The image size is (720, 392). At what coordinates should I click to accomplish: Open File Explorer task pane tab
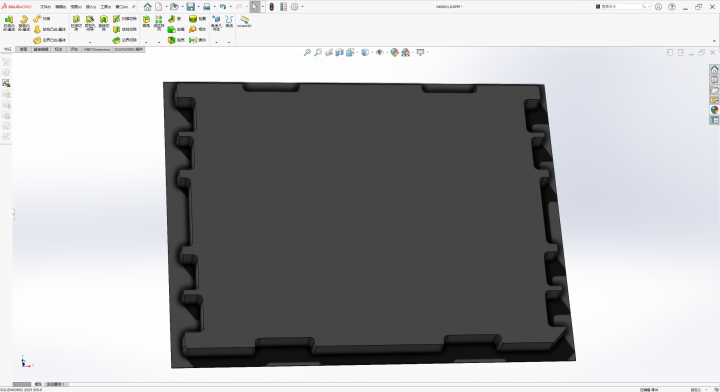[x=714, y=90]
